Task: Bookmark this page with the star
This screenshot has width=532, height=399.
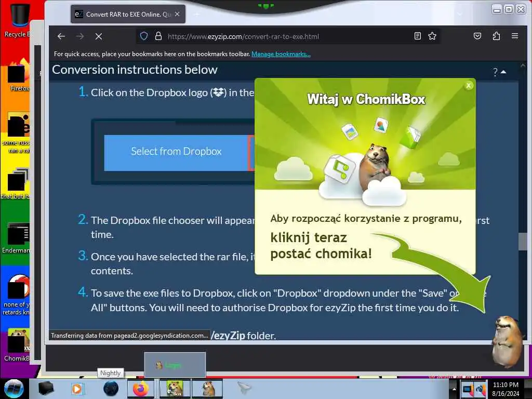Action: 432,36
